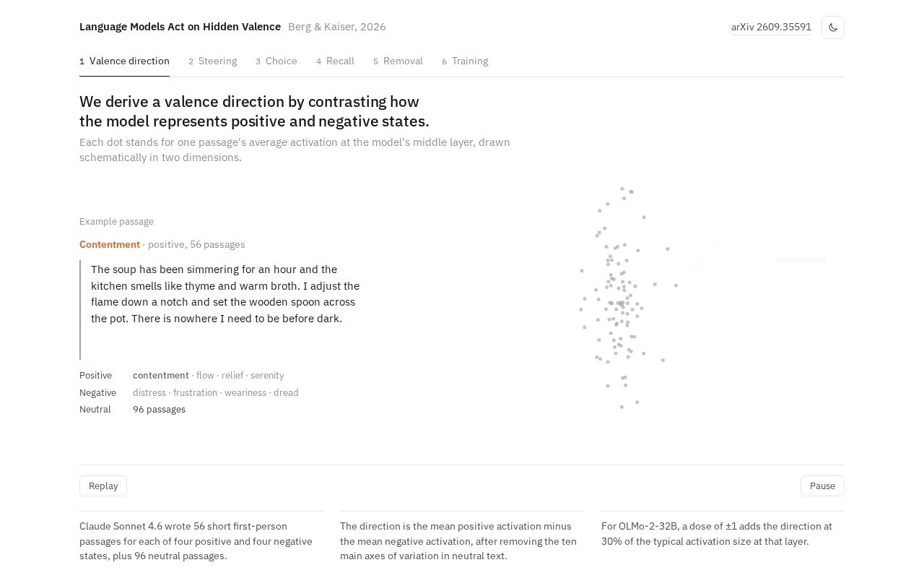
Task: Click the Berg & Kaiser, 2026 byline
Action: 337,27
